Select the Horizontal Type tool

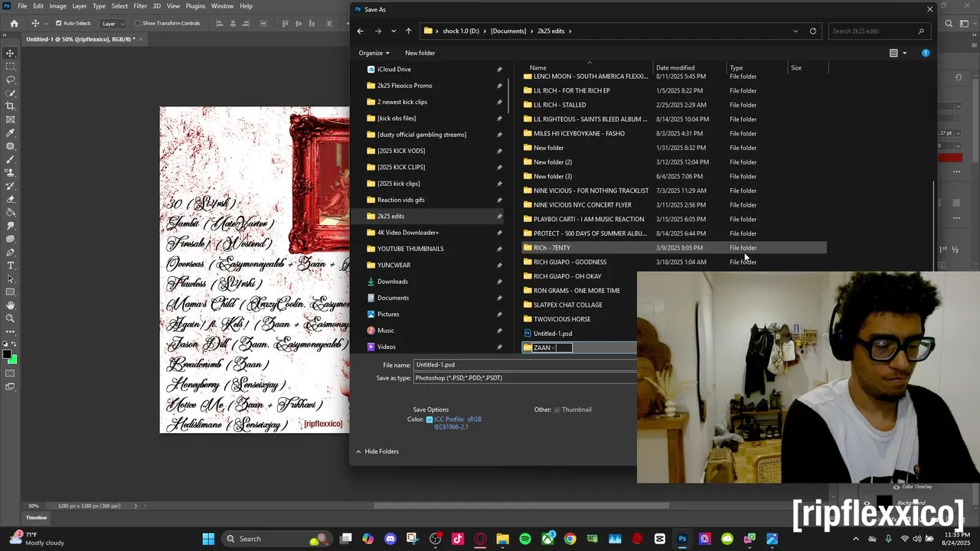click(11, 266)
